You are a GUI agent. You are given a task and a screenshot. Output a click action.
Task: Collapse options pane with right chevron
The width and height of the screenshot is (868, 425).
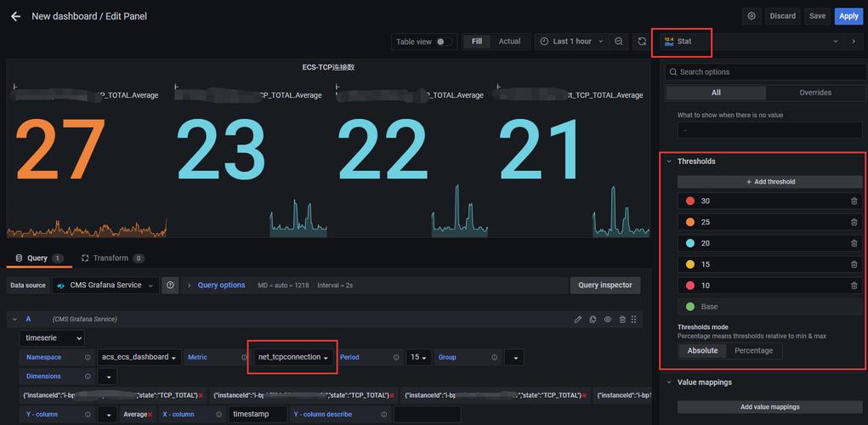click(854, 42)
